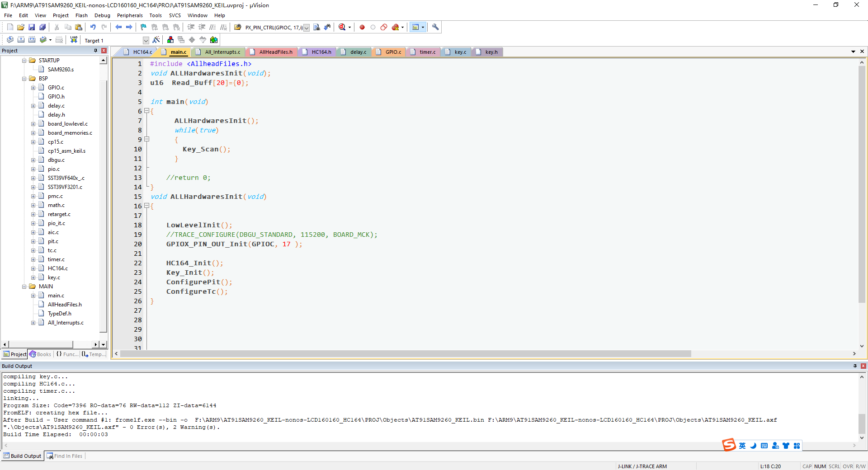This screenshot has height=470, width=868.
Task: Collapse the BSP group
Action: tap(24, 79)
